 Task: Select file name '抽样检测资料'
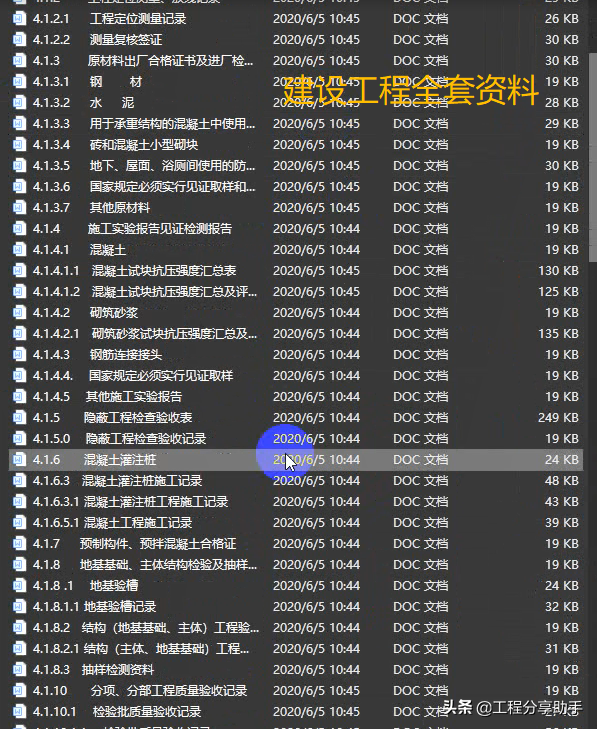pos(118,669)
